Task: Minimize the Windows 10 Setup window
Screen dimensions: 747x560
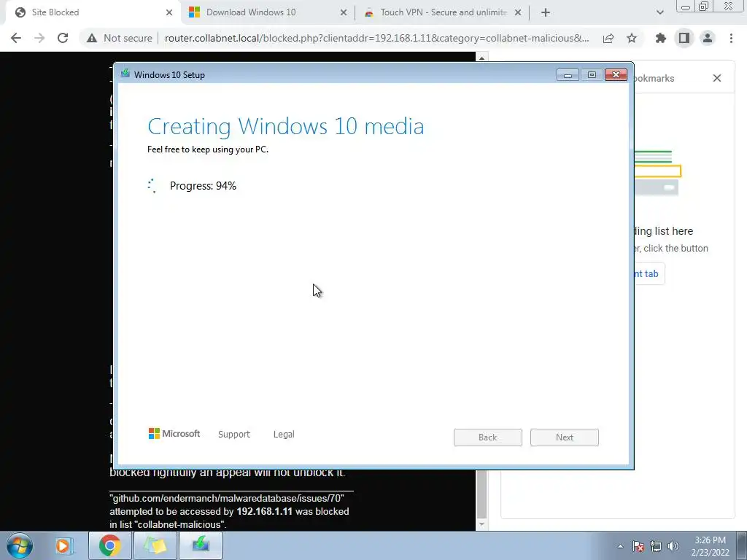Action: [x=568, y=75]
